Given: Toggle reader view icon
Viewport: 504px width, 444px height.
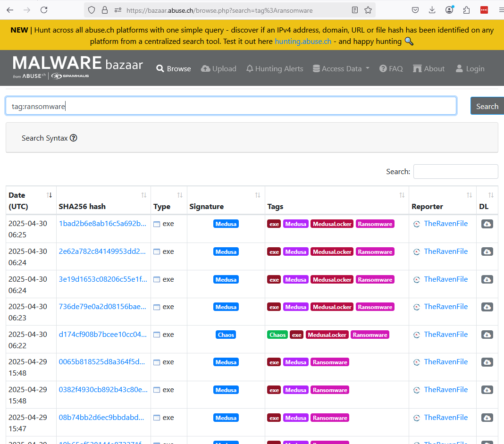Looking at the screenshot, I should click(355, 10).
